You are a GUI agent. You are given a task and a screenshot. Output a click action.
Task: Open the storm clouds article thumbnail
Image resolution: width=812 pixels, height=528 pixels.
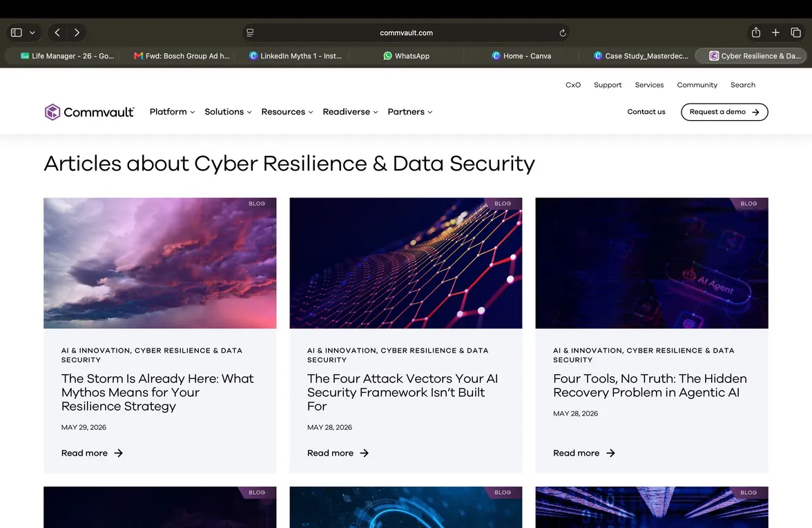point(160,263)
